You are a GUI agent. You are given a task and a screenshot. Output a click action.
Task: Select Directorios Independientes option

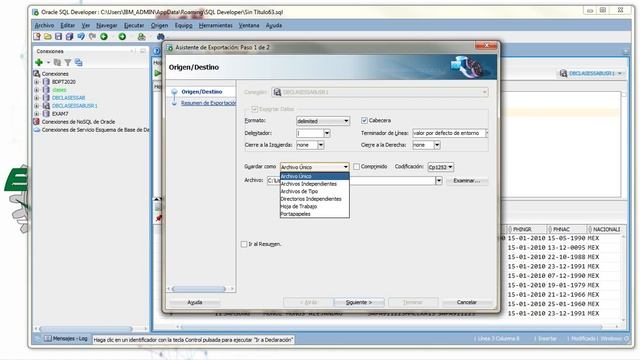click(x=314, y=199)
